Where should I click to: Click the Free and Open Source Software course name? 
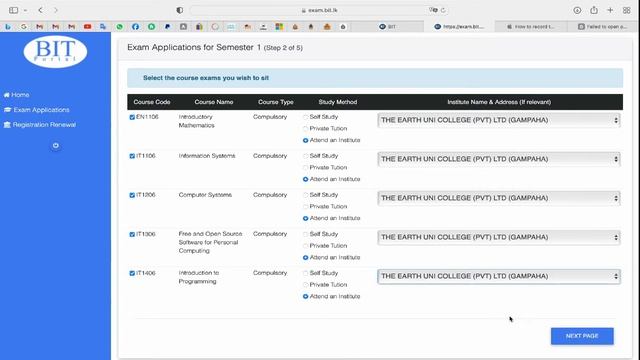point(210,242)
